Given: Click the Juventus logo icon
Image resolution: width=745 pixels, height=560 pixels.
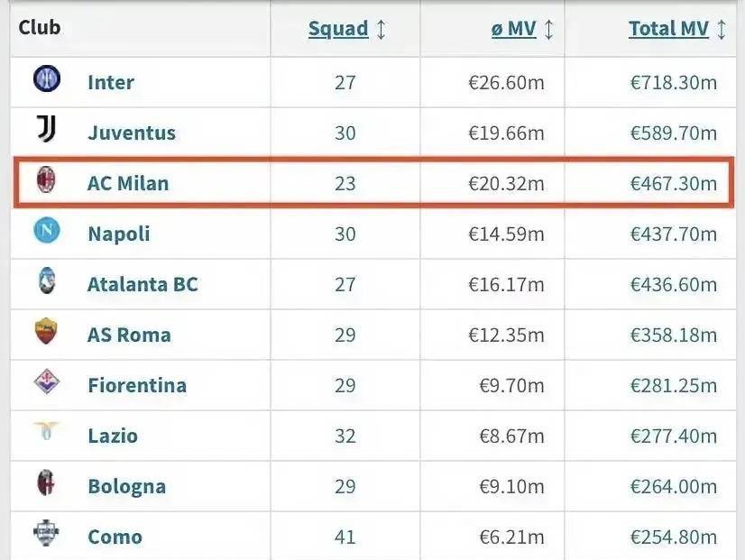Looking at the screenshot, I should pos(46,128).
